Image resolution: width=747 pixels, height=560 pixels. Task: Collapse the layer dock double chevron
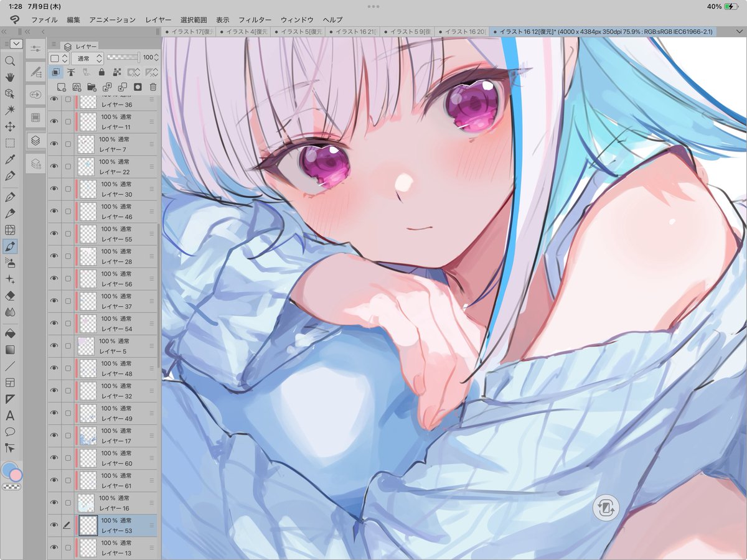point(29,31)
